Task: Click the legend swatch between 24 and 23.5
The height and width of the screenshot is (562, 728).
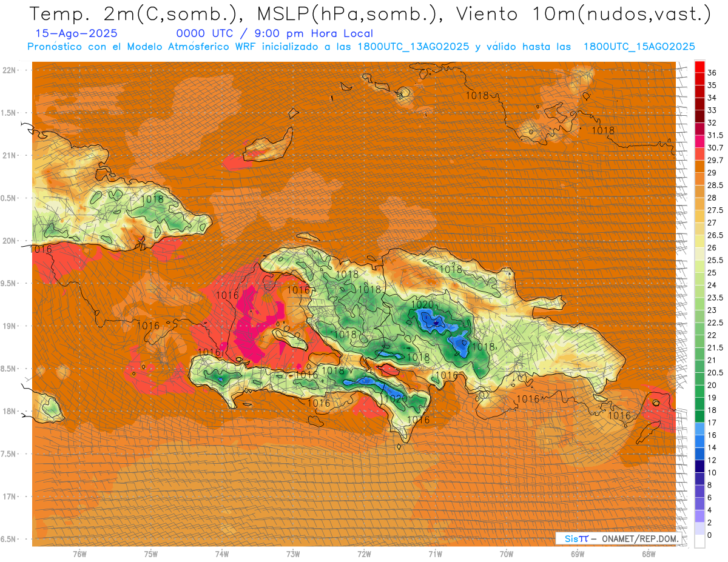Action: (x=699, y=292)
